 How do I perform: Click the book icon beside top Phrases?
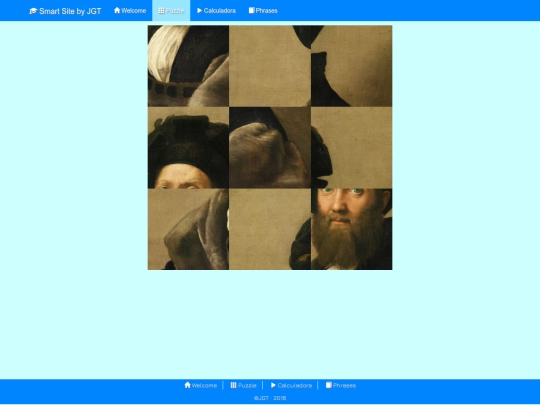click(251, 10)
